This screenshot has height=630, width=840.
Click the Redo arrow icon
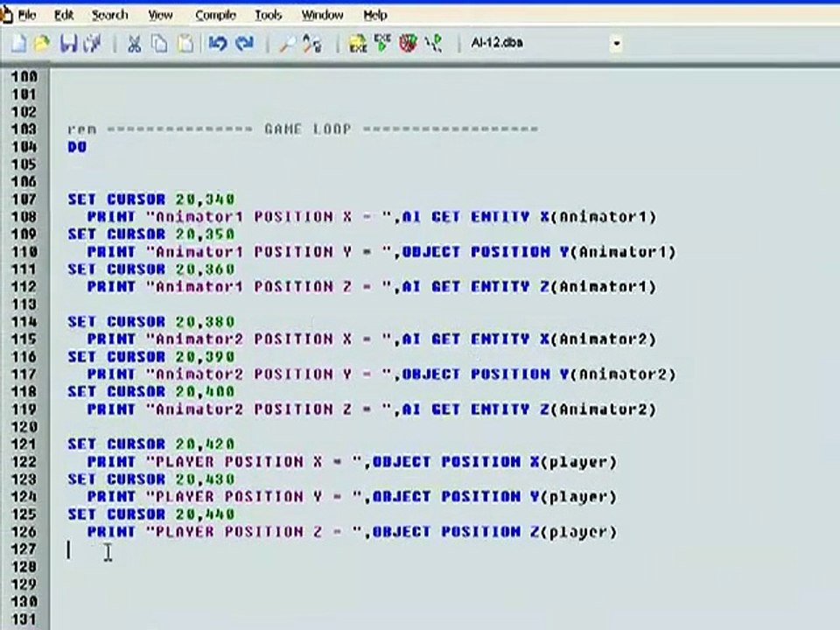point(244,44)
